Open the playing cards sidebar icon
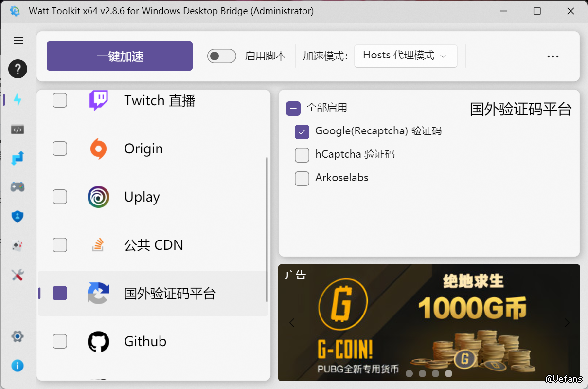Viewport: 588px width, 389px height. tap(18, 245)
